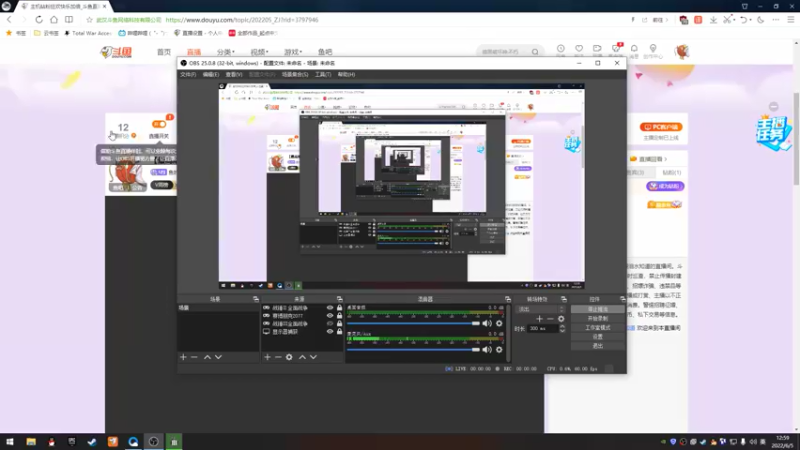
Task: Open Douyu notification bell icon
Action: [634, 48]
